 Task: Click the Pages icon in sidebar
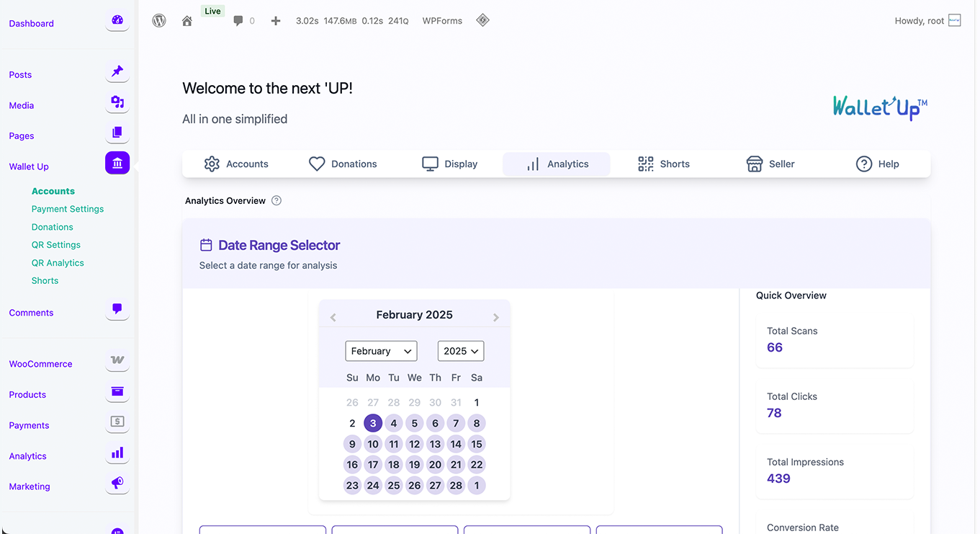(117, 133)
